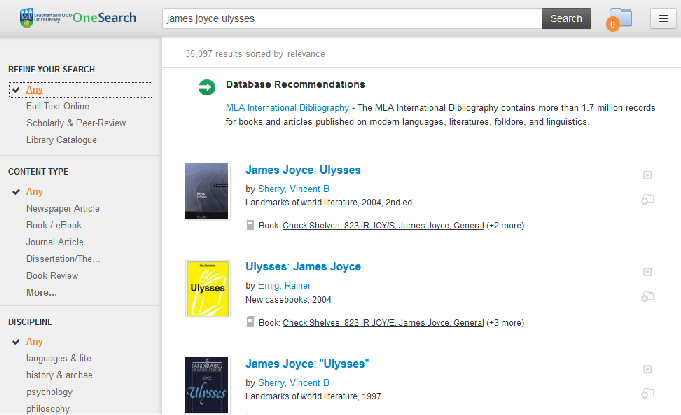Click the OneSearch logo
This screenshot has width=681, height=415.
click(78, 18)
